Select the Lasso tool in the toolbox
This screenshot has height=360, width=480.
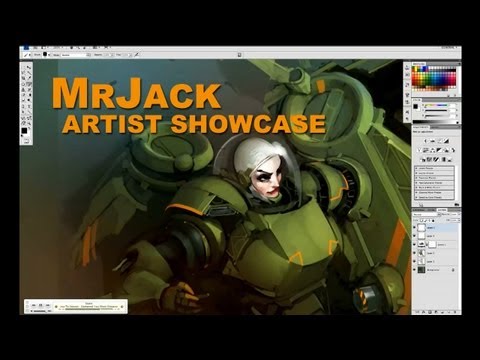coord(23,72)
